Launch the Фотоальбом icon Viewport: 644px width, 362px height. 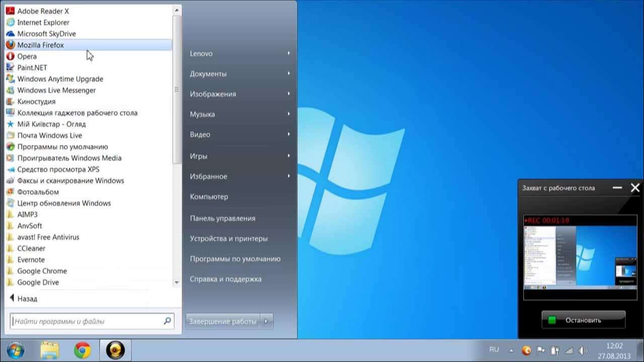(x=10, y=192)
